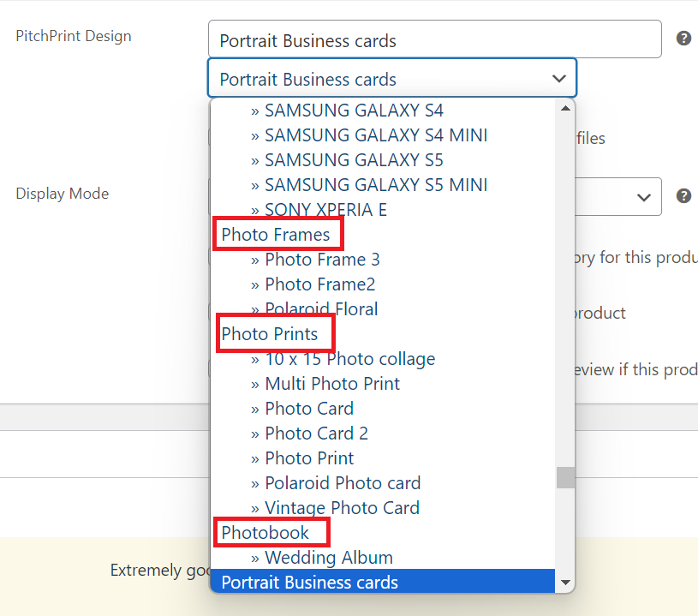
Task: Select SAMSUNG GALAXY S4 MINI option
Action: 383,135
